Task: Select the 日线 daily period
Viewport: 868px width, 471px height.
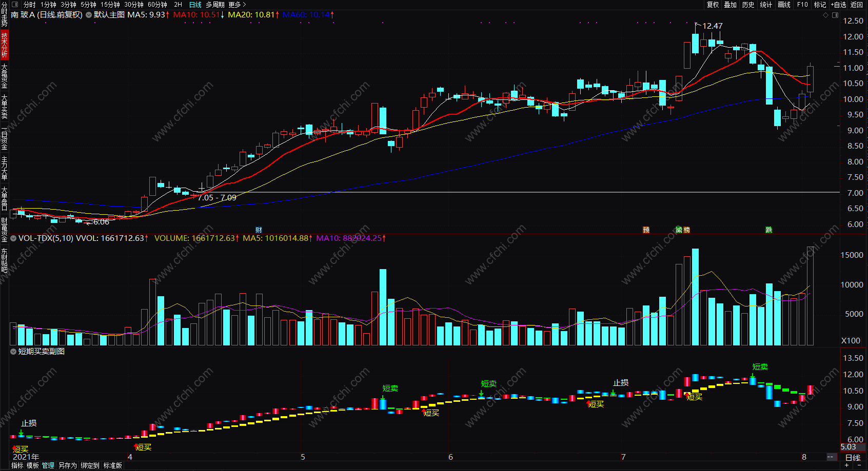Action: pos(195,5)
